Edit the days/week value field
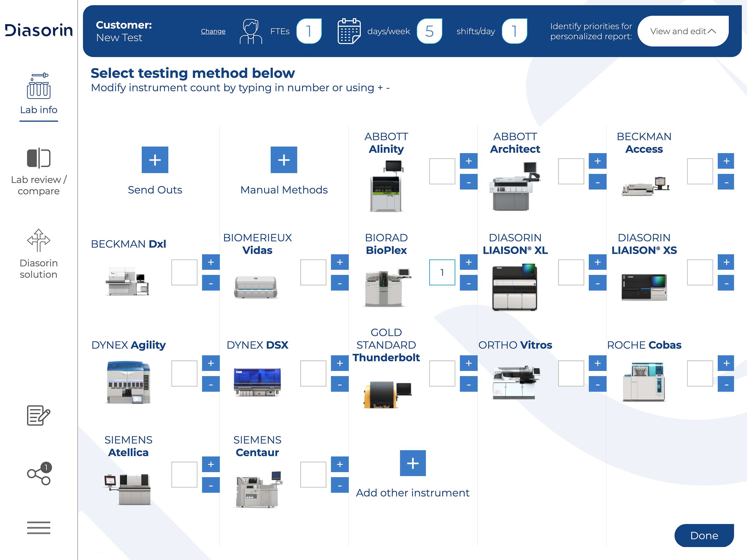Screen dimensions: 747x560 tap(429, 31)
